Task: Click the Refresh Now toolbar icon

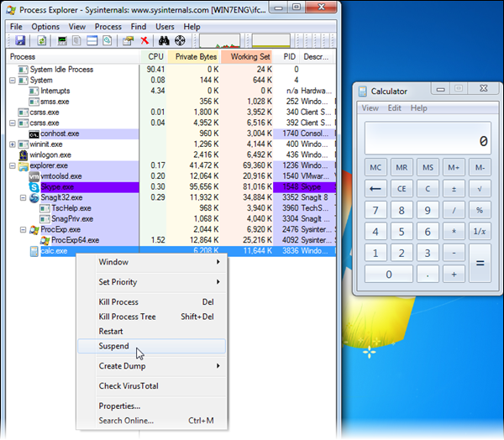Action: (x=42, y=41)
